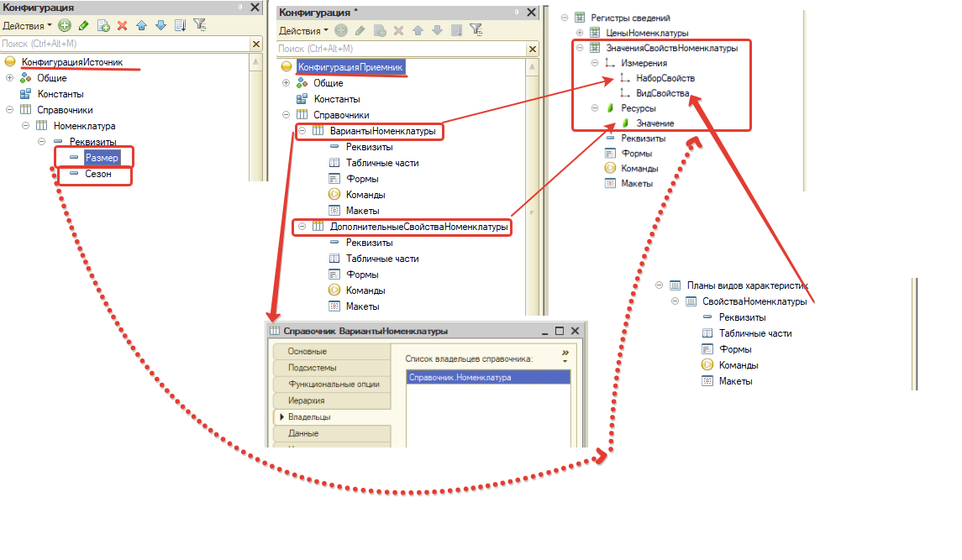Click the pin icon in the КонфигурацияПриемник title bar
Viewport: 962px width, 560px height.
[517, 12]
